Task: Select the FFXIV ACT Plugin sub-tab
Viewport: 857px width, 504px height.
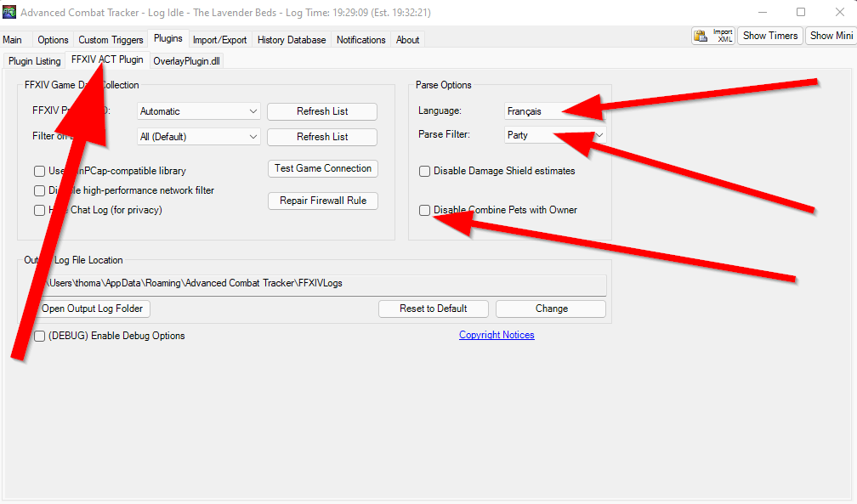Action: click(108, 59)
